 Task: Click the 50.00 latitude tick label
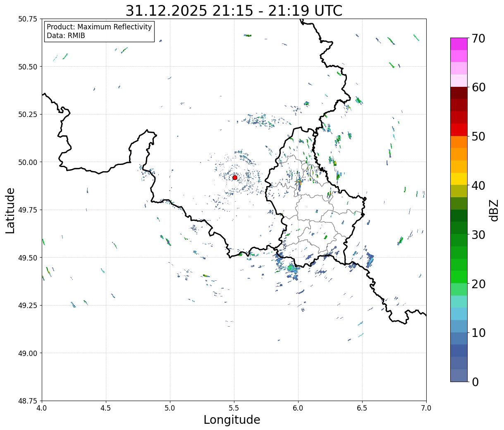[28, 162]
